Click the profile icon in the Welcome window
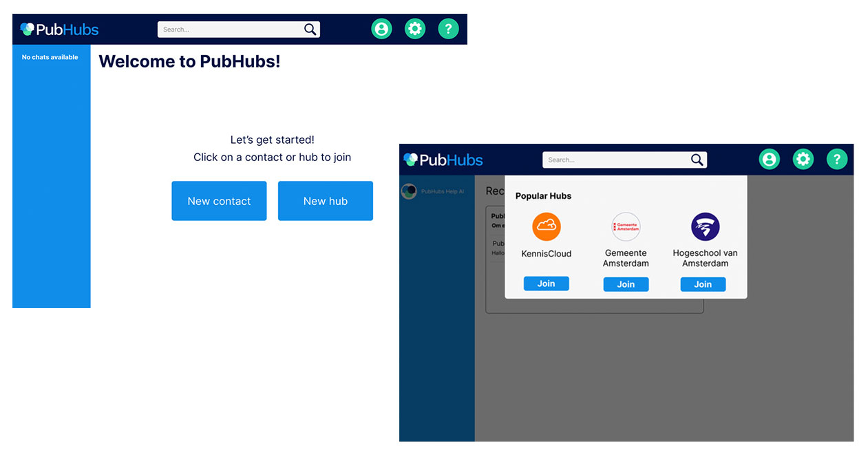Image resolution: width=868 pixels, height=476 pixels. 381,29
